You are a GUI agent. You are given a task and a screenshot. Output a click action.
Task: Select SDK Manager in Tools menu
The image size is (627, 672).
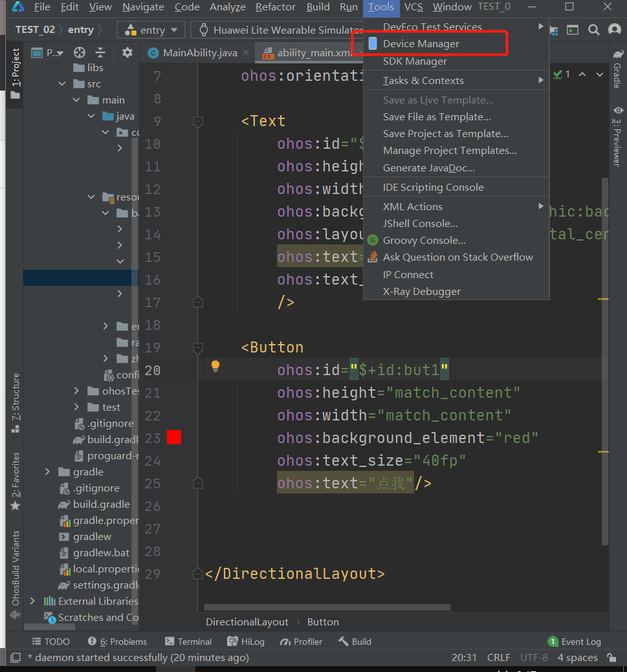(456, 61)
